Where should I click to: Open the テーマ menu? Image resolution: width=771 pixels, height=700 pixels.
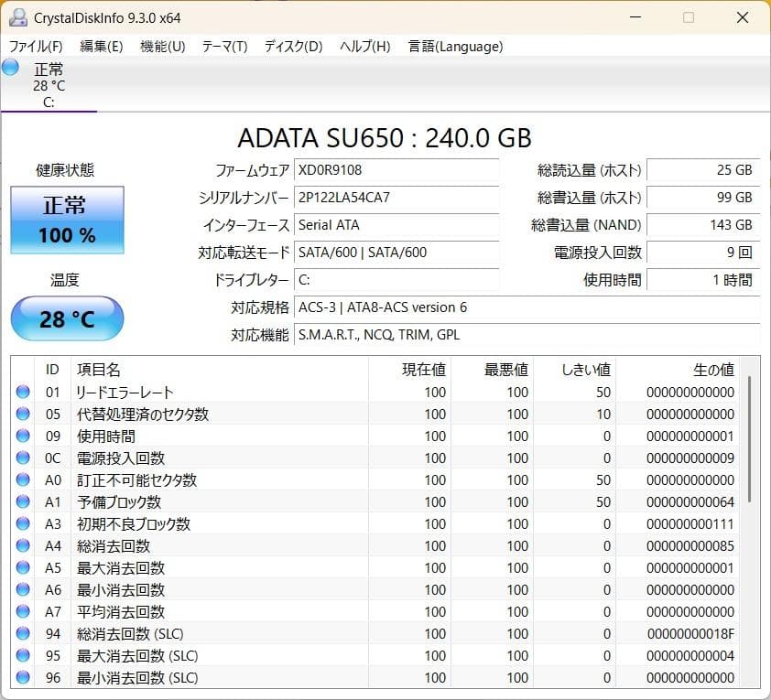[x=225, y=46]
